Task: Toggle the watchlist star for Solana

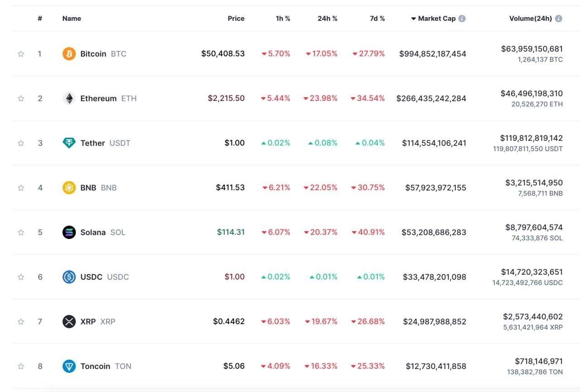Action: [21, 232]
